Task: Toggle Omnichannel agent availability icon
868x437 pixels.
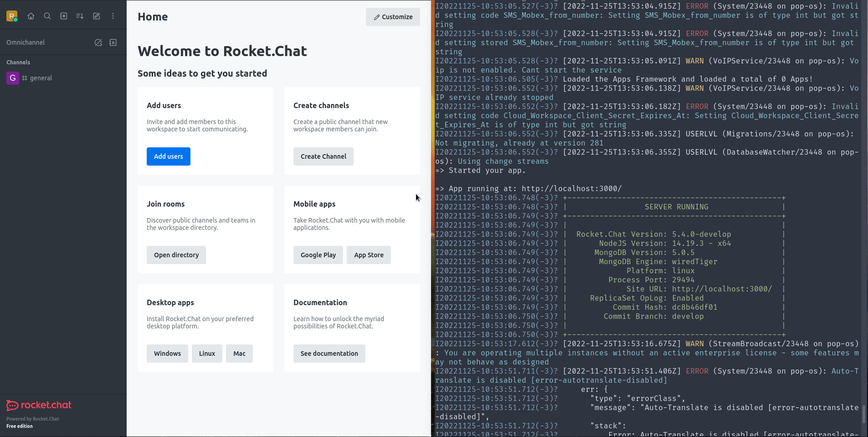Action: [98, 42]
